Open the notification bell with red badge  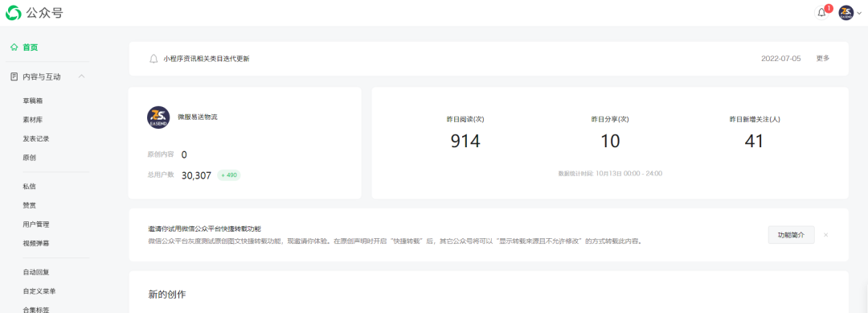coord(822,13)
